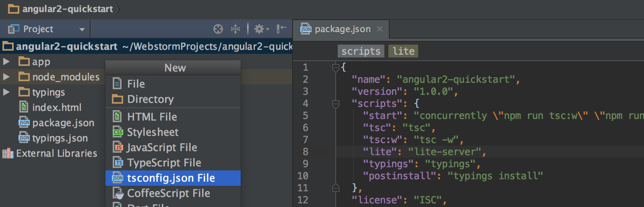Click the File entry icon in New menu
The image size is (644, 207).
(117, 83)
